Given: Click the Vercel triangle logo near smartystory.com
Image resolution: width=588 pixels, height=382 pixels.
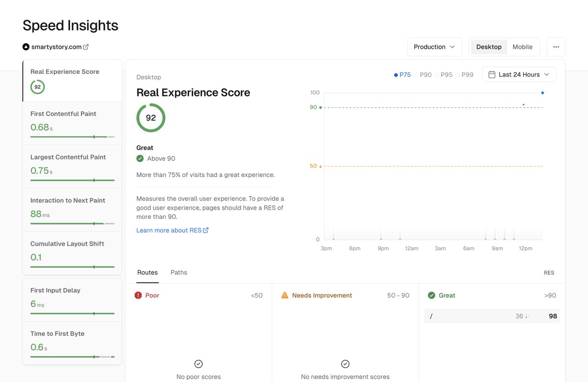Looking at the screenshot, I should click(26, 47).
